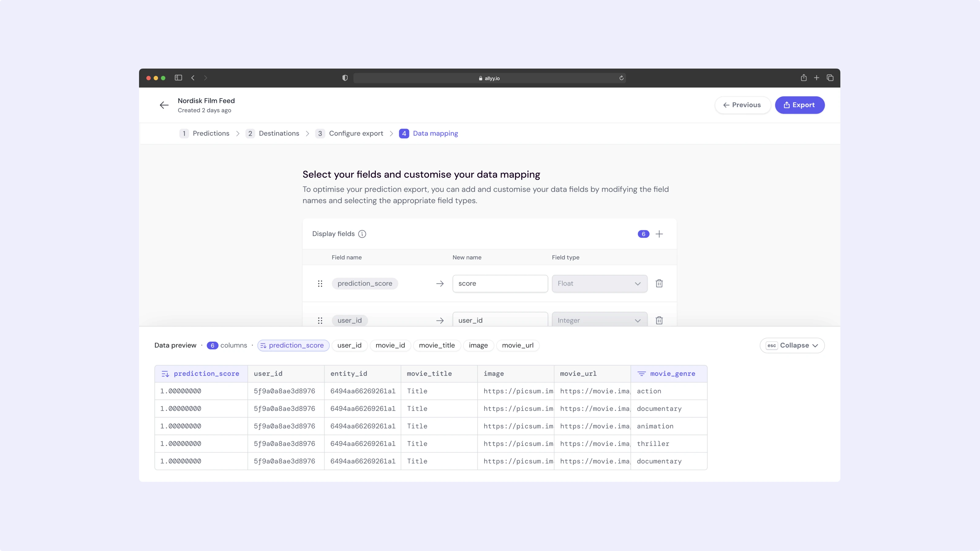
Task: Click the movie_genre column filter icon
Action: pos(641,374)
